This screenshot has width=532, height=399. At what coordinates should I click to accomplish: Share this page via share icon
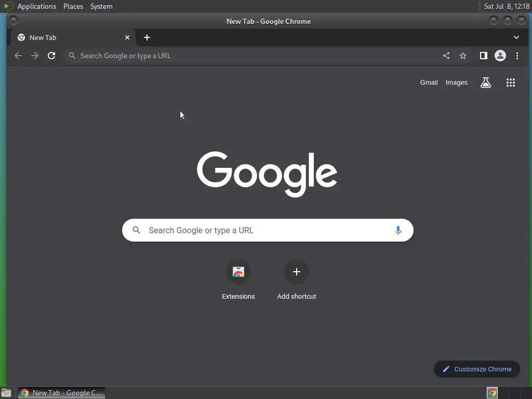click(x=446, y=56)
